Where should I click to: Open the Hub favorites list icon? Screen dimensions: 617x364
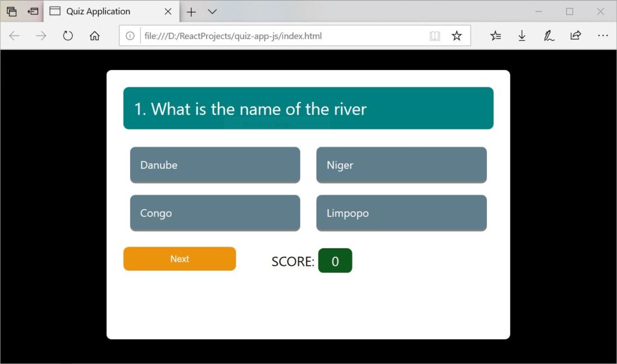pyautogui.click(x=495, y=36)
